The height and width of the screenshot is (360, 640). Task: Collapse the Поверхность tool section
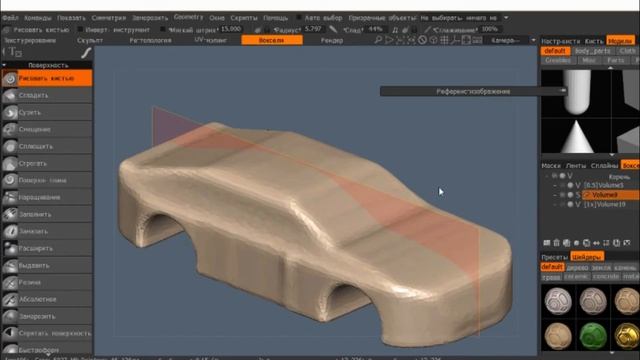(4, 65)
